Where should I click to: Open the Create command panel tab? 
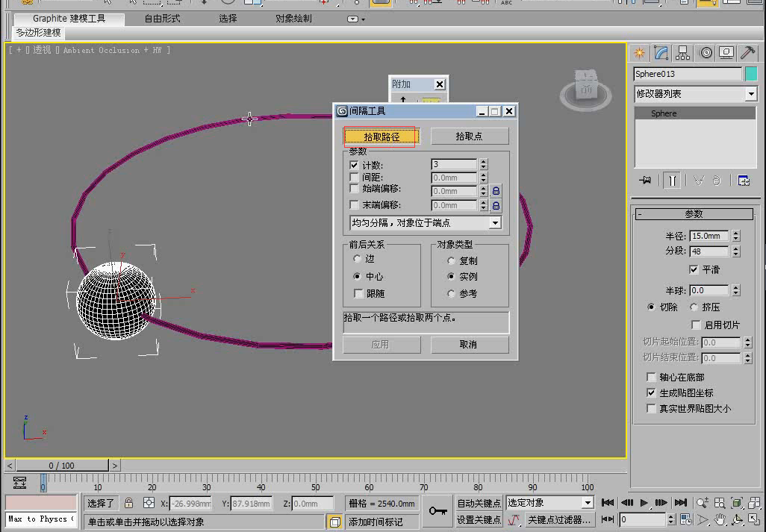640,53
